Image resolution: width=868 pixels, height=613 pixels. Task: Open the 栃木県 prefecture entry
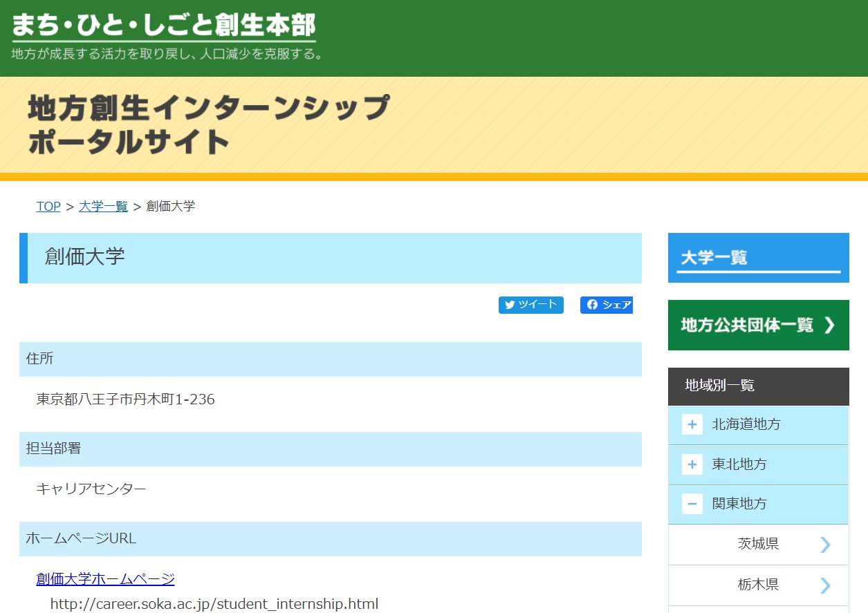pyautogui.click(x=759, y=585)
